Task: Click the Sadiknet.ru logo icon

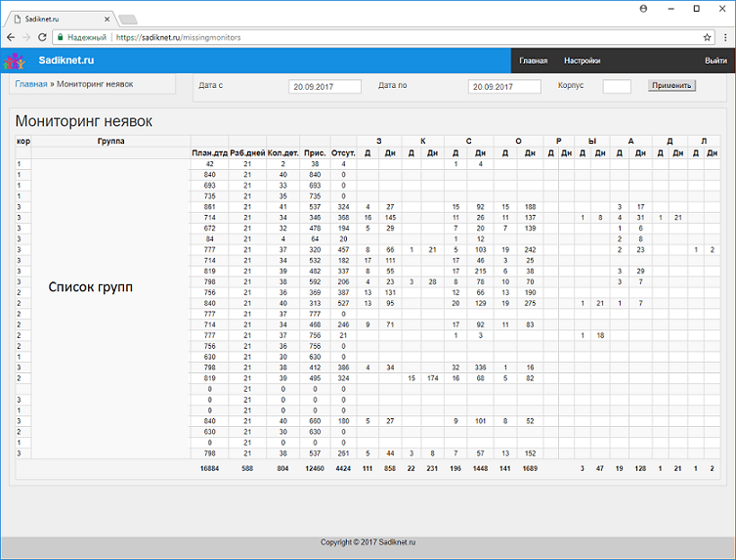Action: [x=14, y=61]
